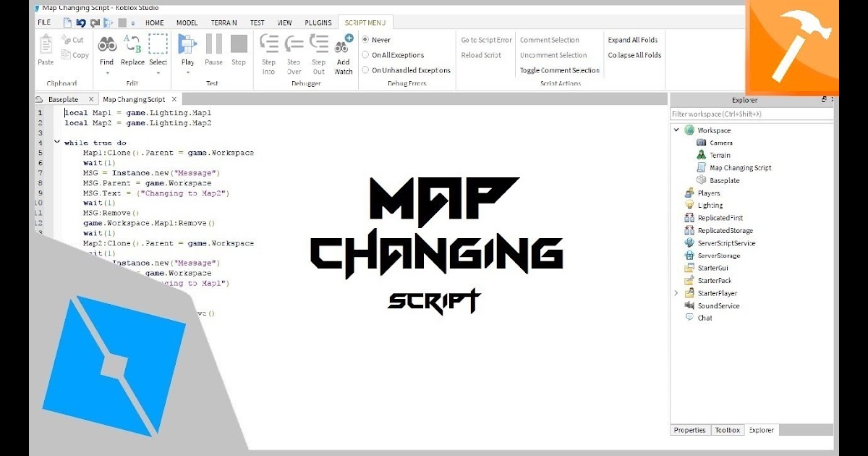
Task: Switch to the TEST ribbon tab
Action: pyautogui.click(x=258, y=23)
